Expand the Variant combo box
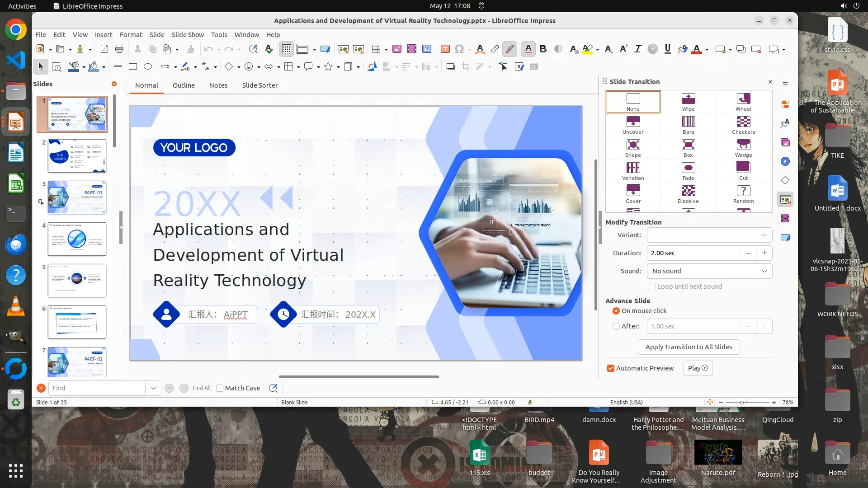The image size is (868, 488). 709,235
